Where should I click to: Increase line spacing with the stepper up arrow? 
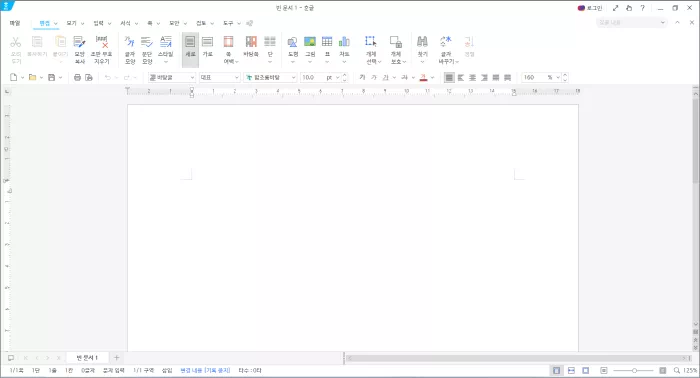[565, 75]
